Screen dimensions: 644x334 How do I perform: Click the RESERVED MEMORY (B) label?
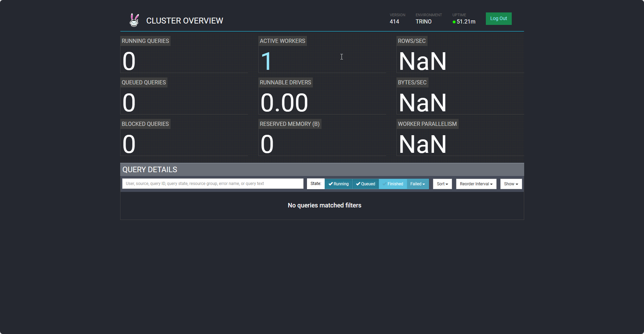click(290, 124)
